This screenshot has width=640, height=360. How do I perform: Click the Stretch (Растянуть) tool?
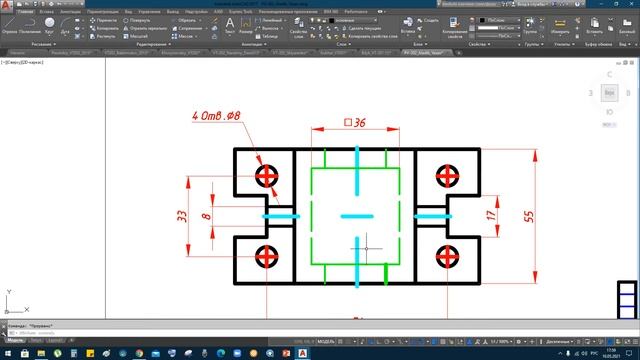point(103,36)
